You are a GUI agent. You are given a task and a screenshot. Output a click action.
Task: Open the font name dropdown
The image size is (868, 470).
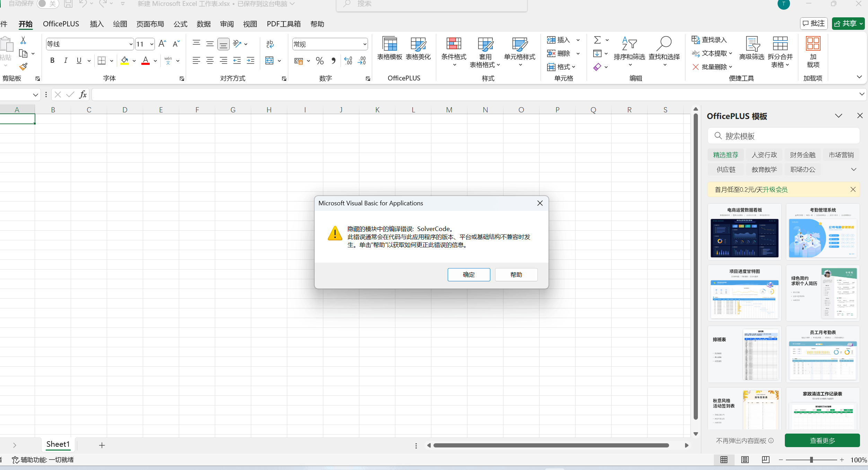(131, 44)
